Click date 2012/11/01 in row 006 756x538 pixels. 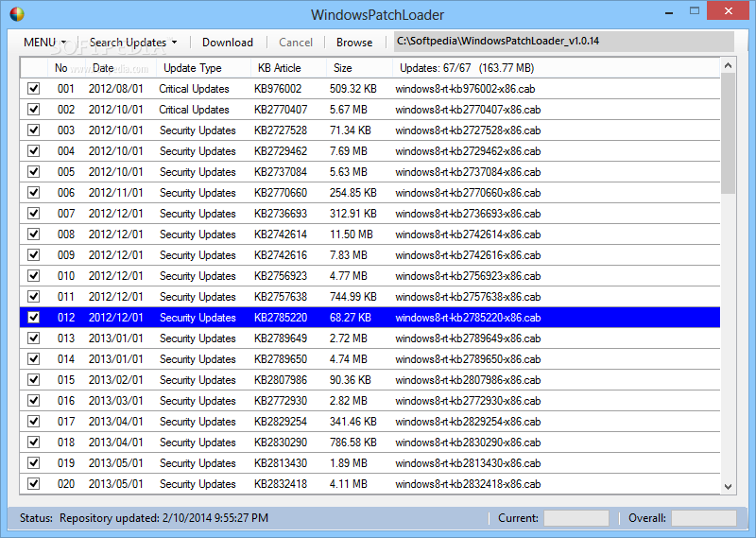coord(115,193)
